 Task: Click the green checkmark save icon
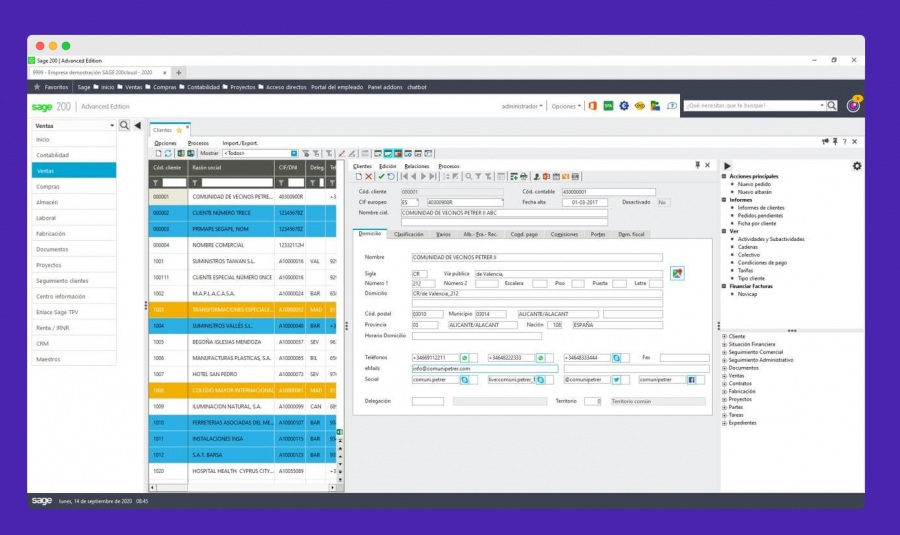[381, 177]
